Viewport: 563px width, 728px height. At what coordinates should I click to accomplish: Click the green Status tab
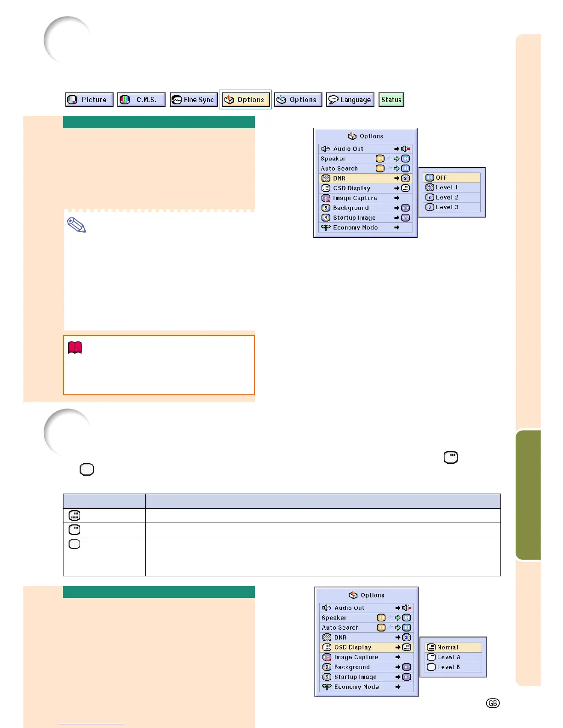[x=391, y=100]
